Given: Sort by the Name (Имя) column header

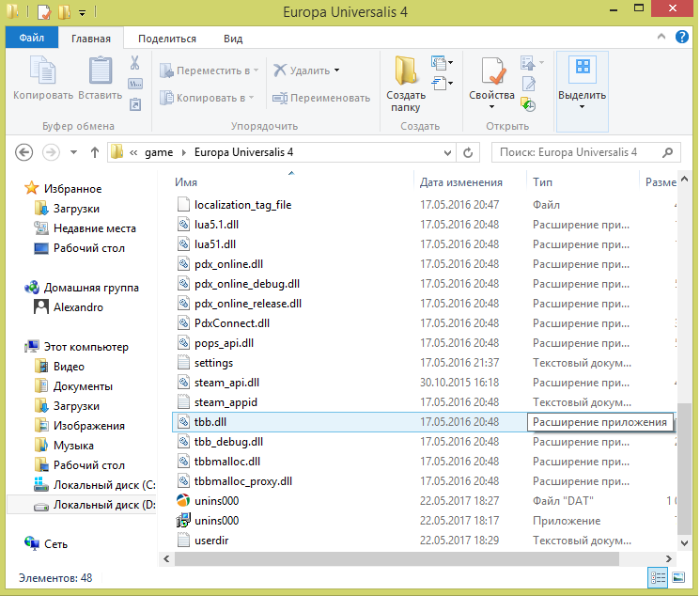Looking at the screenshot, I should (186, 182).
